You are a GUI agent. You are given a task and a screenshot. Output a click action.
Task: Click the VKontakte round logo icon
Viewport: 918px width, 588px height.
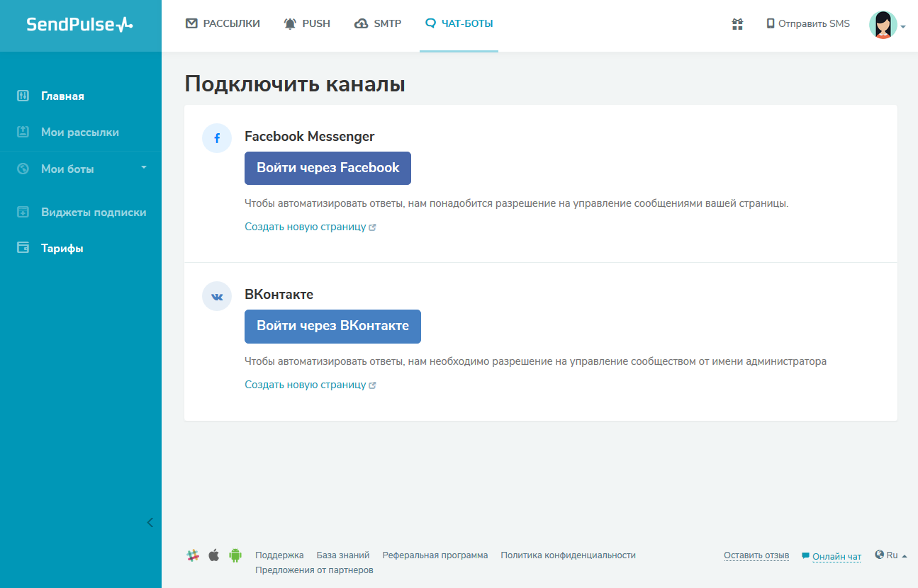click(217, 296)
